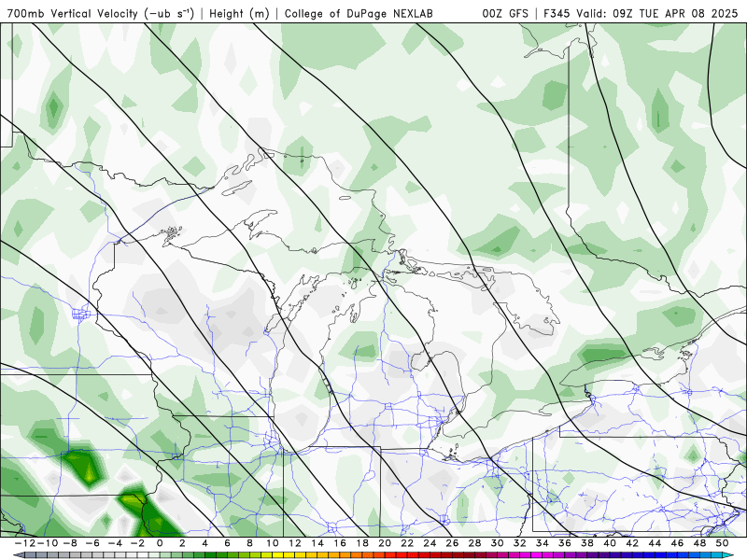Click the "10" value on the color scale

(x=273, y=543)
